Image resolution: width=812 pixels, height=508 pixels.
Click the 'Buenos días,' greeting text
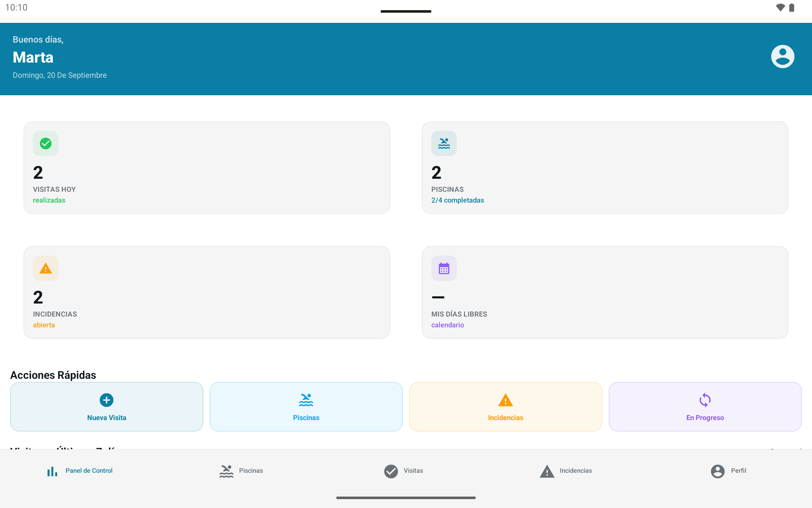(x=38, y=40)
